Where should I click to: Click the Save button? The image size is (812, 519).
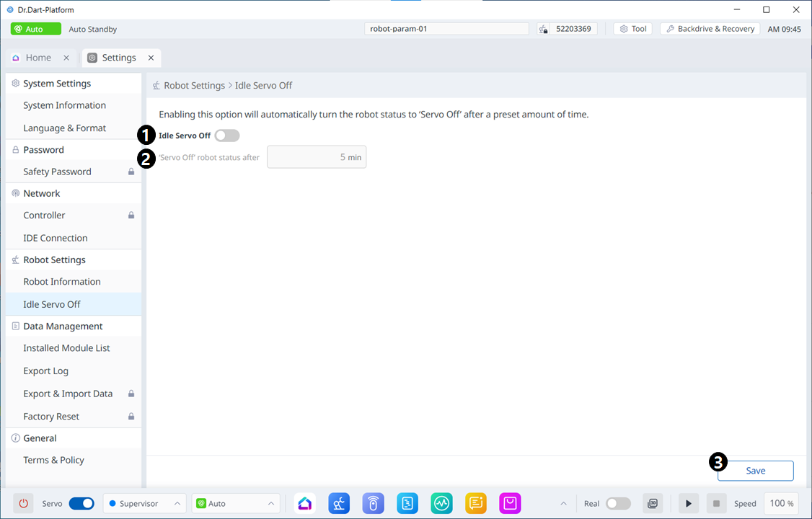[x=755, y=471]
